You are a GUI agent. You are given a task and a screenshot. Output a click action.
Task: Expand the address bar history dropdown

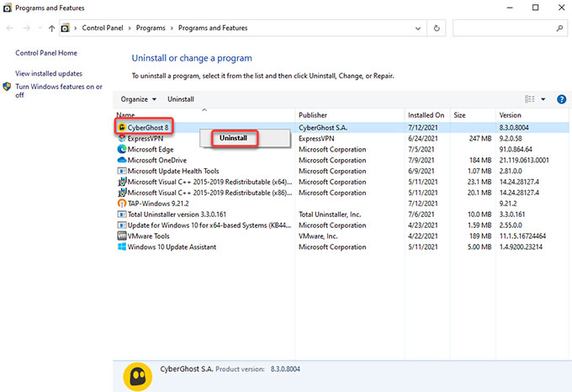pyautogui.click(x=418, y=28)
